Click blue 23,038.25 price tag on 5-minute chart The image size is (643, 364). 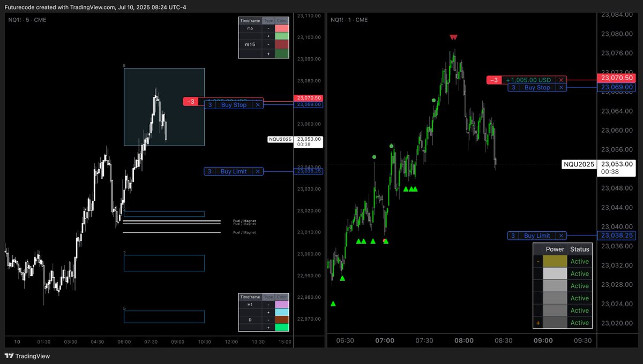[x=308, y=171]
